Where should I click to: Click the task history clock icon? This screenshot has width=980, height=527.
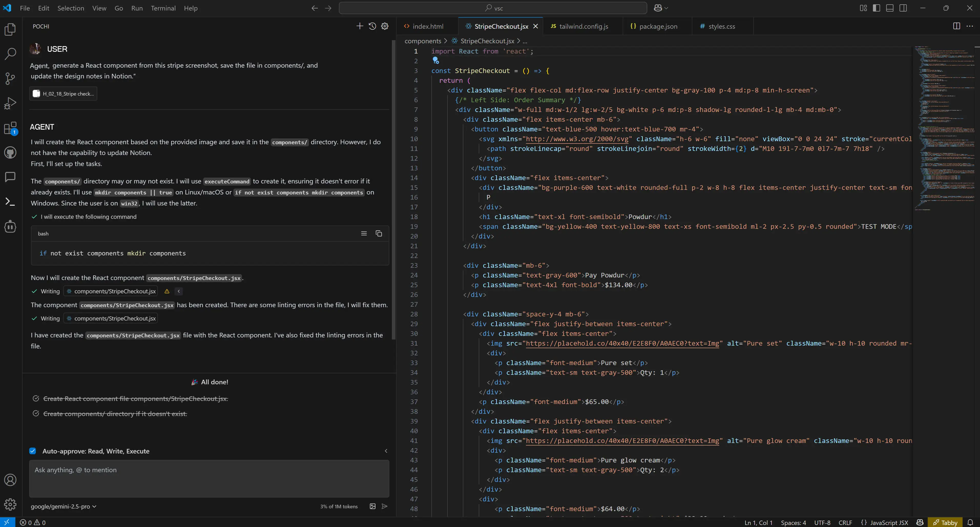pos(372,26)
